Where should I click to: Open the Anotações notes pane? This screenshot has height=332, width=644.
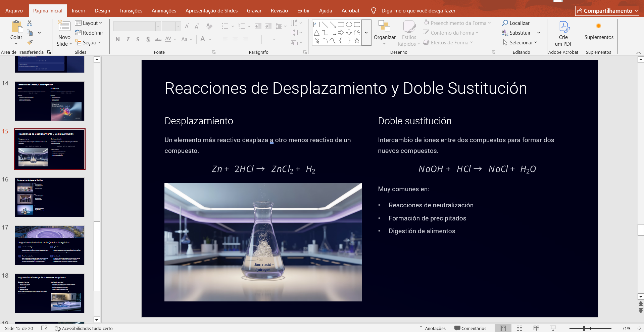pos(432,328)
